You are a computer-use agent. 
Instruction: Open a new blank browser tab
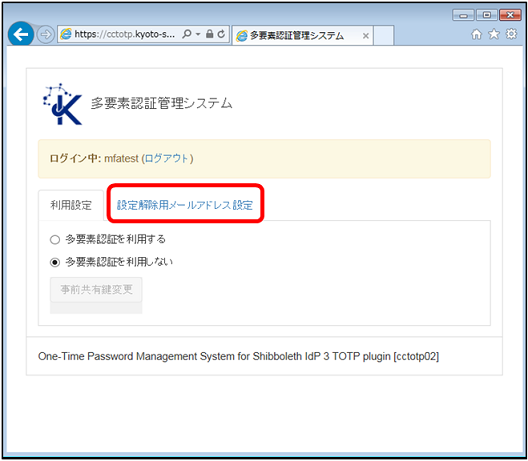coord(384,35)
